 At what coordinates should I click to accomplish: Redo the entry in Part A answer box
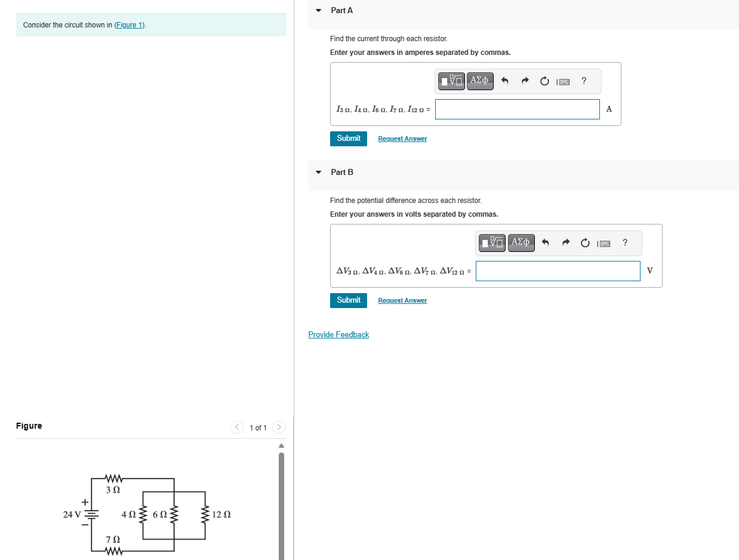pyautogui.click(x=525, y=81)
